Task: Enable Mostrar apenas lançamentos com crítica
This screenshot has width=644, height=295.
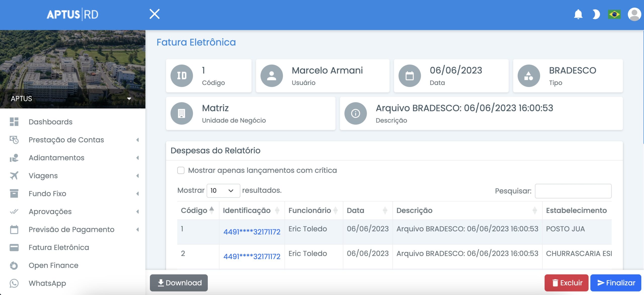Action: tap(181, 170)
